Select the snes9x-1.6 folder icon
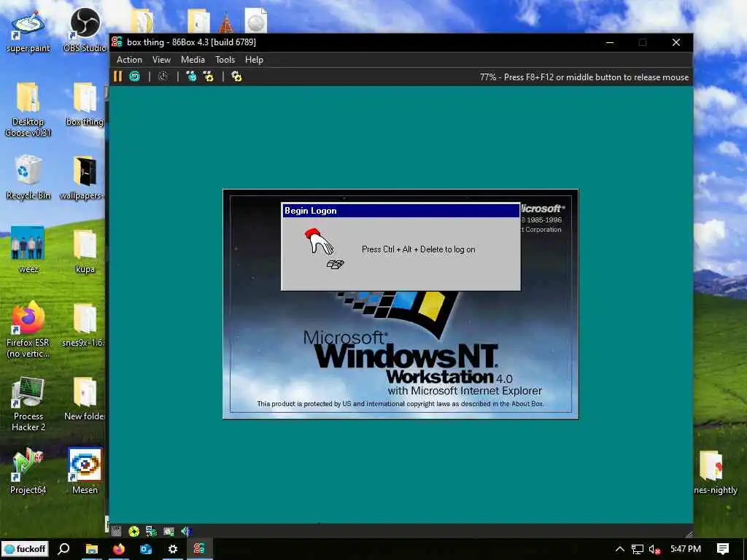Viewport: 747px width, 560px height. point(84,324)
